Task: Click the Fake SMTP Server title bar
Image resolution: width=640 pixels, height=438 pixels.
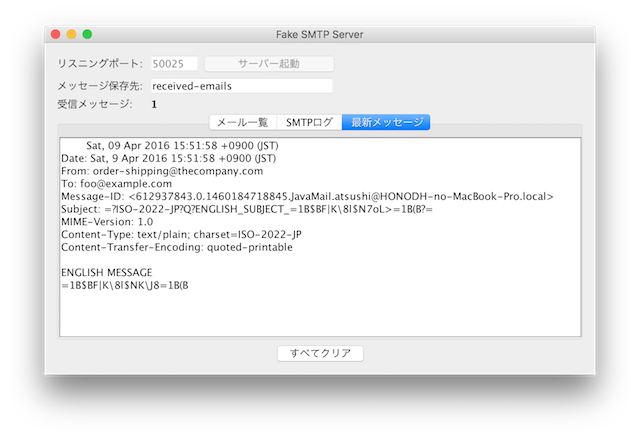Action: pyautogui.click(x=320, y=34)
